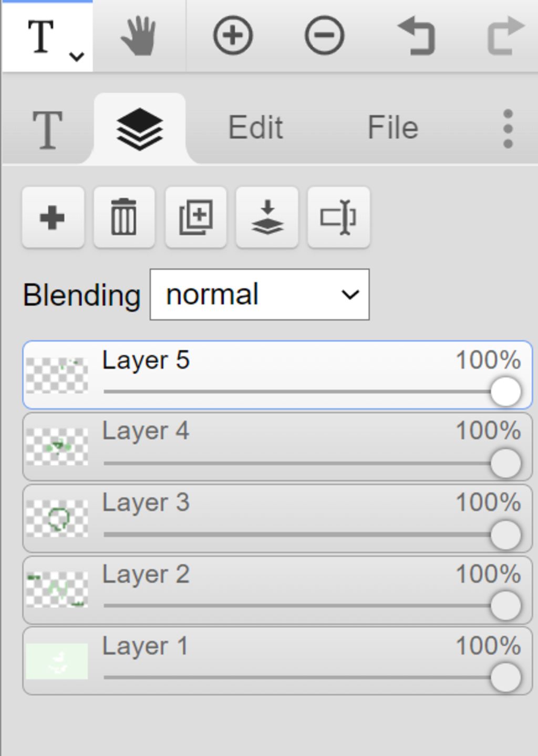Switch to the Text settings tab
This screenshot has width=538, height=756.
point(48,129)
